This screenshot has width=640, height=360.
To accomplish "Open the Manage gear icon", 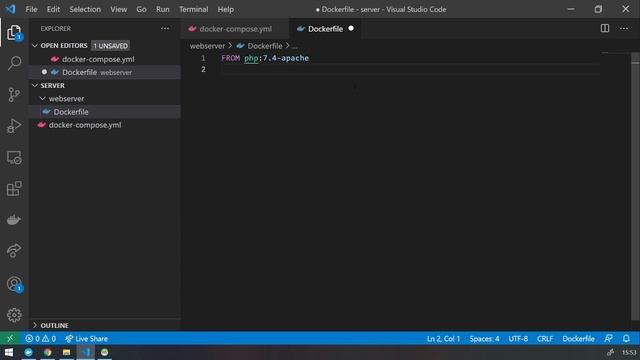I will pos(14,315).
